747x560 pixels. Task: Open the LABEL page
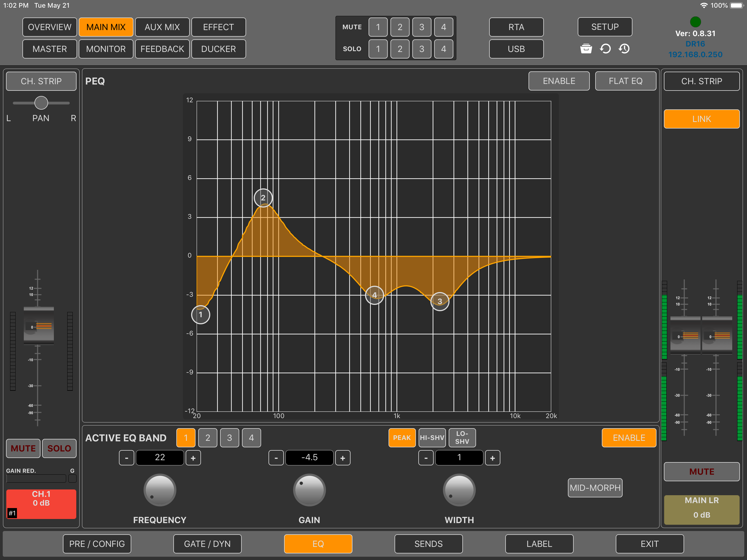[539, 544]
